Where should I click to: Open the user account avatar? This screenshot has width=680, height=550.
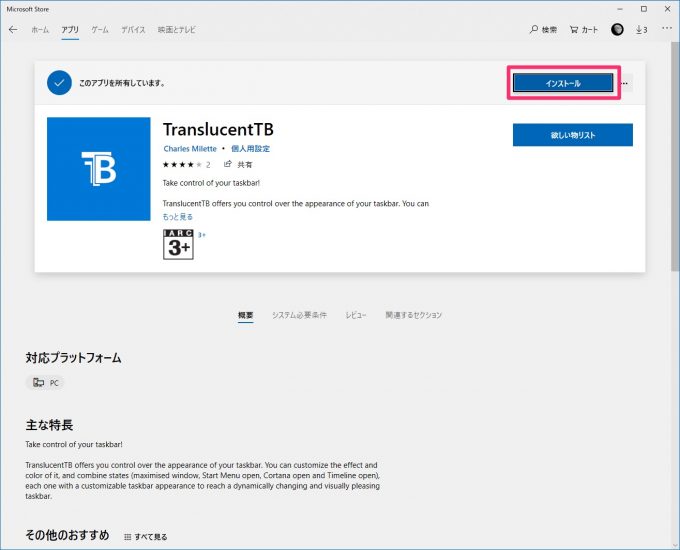(617, 29)
